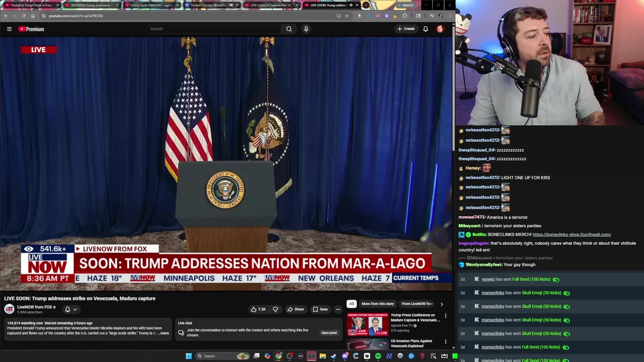Click username 1Nonlysmellyfeet in chat

[484, 264]
